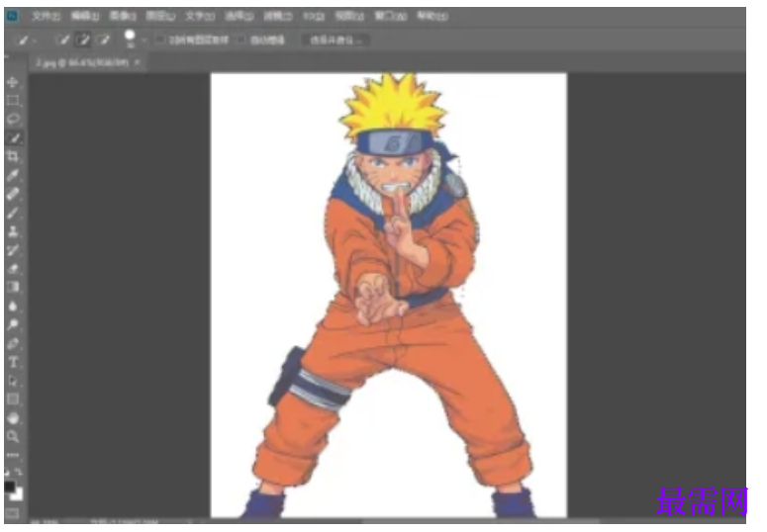Expand the toolbox collapse arrows
The image size is (767, 532).
[7, 57]
